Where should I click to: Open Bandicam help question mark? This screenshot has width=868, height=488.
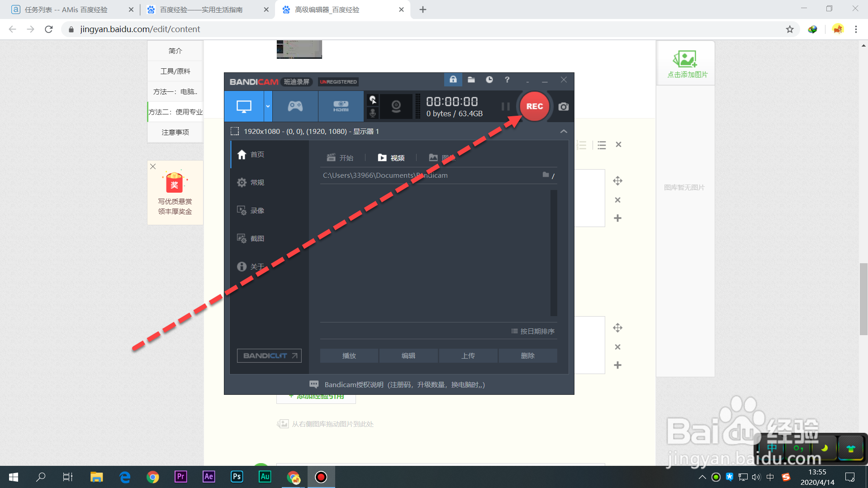click(507, 80)
